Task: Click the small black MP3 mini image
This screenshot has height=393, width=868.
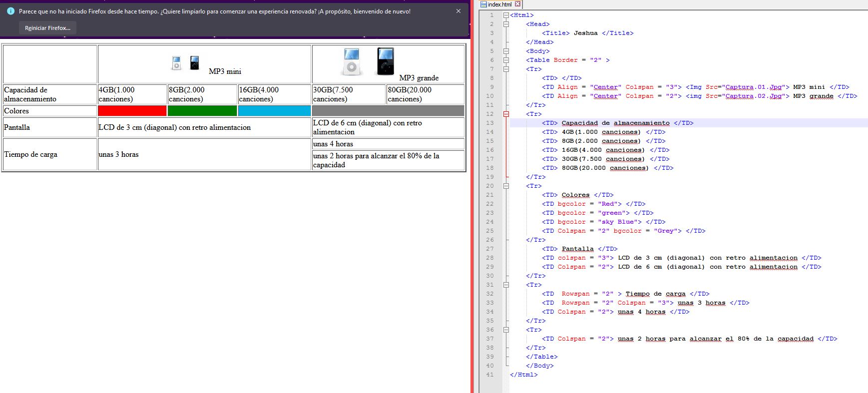Action: 195,63
